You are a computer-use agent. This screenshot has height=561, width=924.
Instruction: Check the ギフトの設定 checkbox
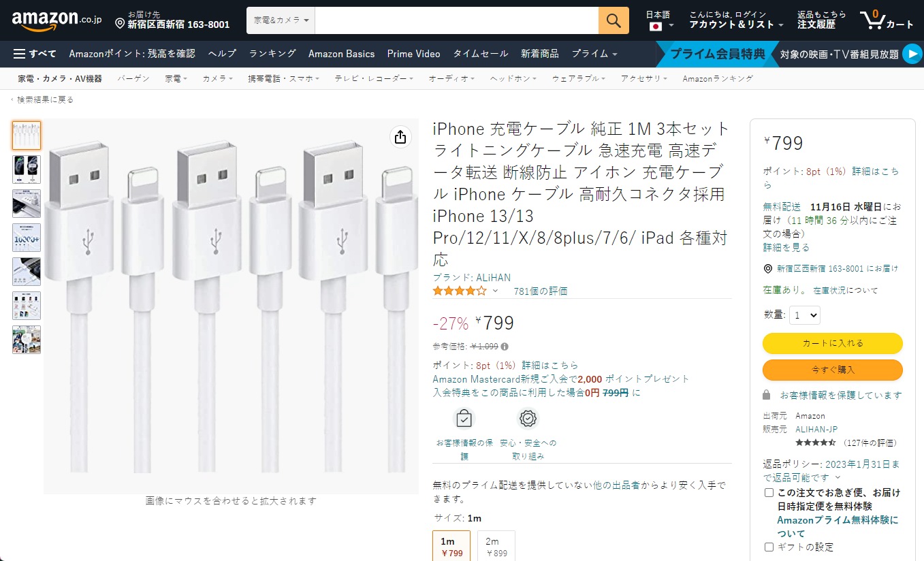[769, 545]
